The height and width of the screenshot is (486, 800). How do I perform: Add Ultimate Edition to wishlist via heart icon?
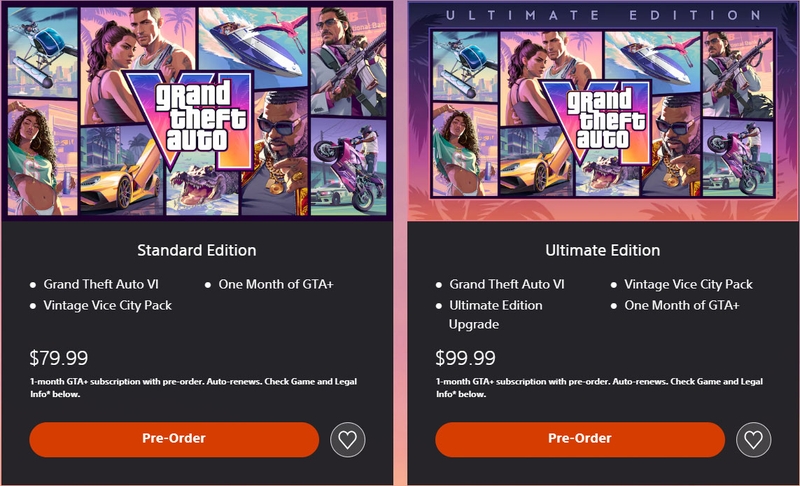pos(754,440)
